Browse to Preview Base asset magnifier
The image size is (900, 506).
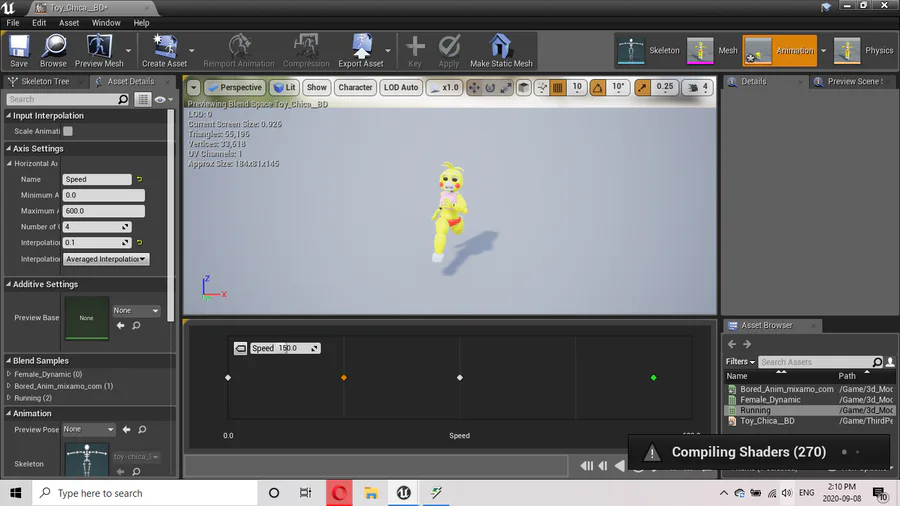pos(136,325)
